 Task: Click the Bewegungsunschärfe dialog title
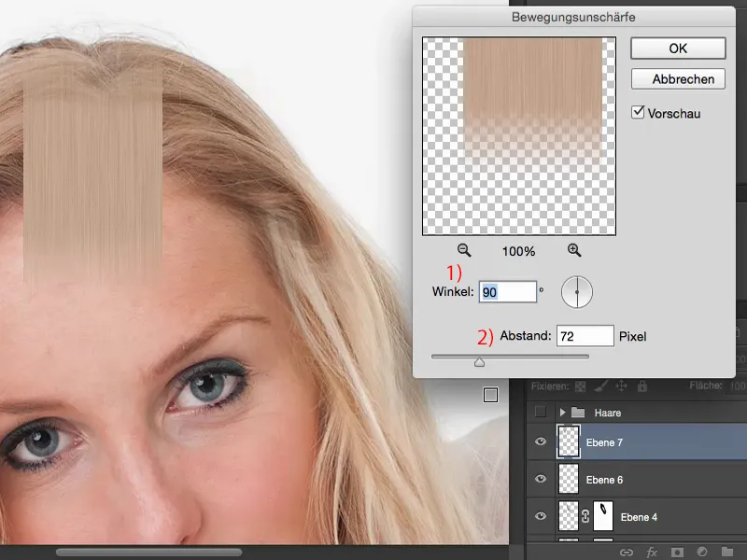[x=573, y=17]
